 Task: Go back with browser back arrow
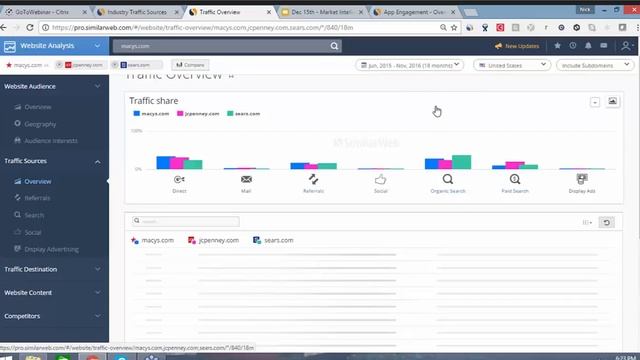[x=4, y=27]
